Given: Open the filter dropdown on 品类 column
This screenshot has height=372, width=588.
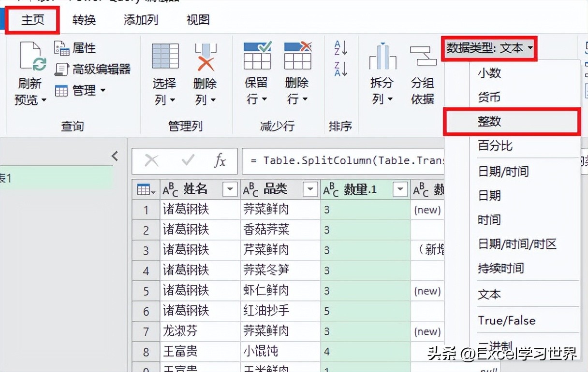Looking at the screenshot, I should (x=310, y=189).
